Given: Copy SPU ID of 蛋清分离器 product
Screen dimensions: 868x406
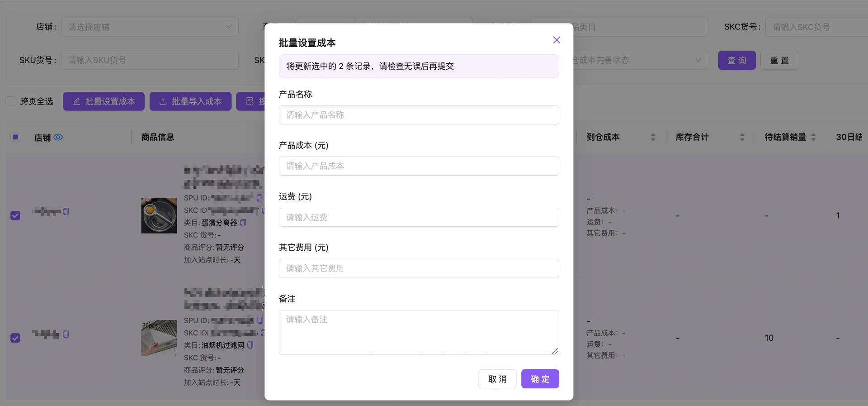Looking at the screenshot, I should [259, 198].
